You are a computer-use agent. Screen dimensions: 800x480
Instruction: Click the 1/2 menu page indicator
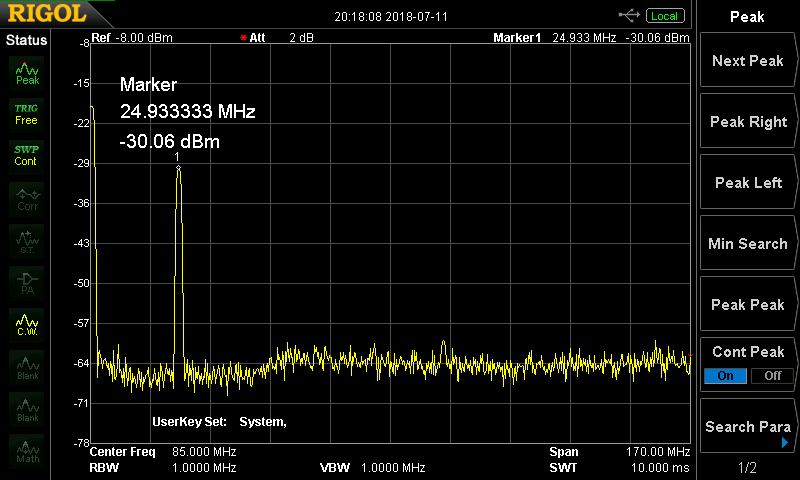coord(747,467)
